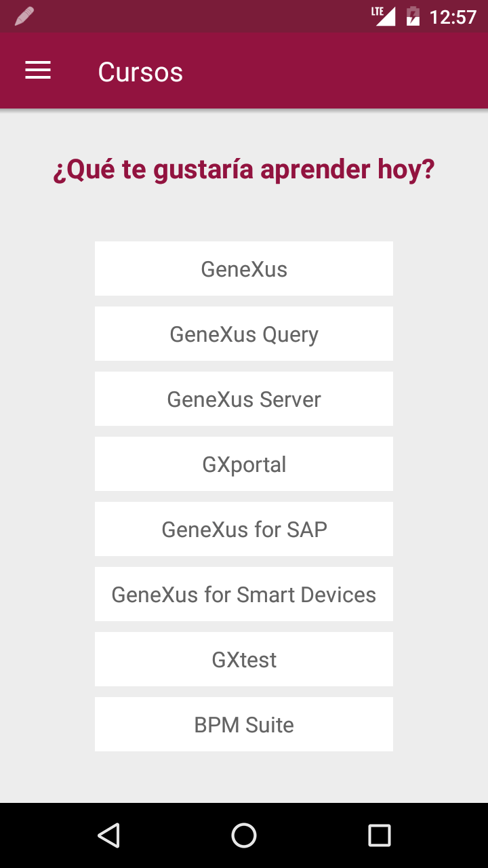Select GeneXus for SAP
The image size is (488, 868).
tap(244, 529)
